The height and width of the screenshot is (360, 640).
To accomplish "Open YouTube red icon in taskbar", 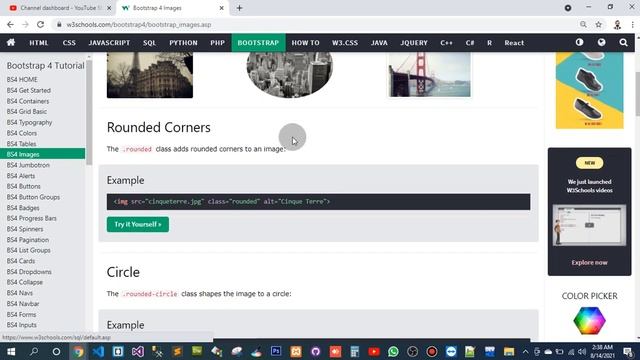I will coord(373,351).
